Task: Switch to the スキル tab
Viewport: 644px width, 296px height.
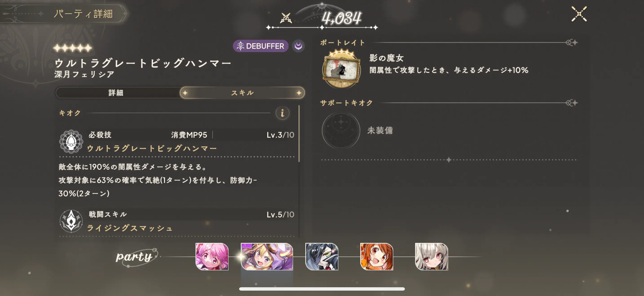Action: (242, 93)
